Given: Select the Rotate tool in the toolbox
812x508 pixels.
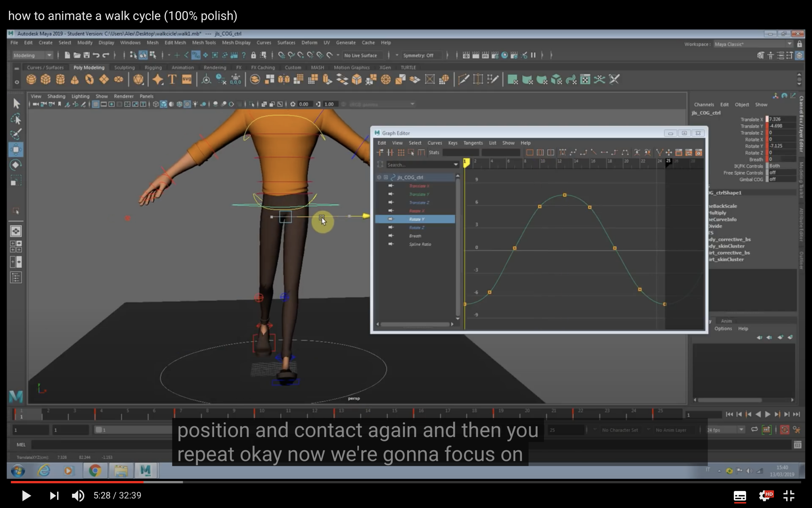Looking at the screenshot, I should 16,165.
